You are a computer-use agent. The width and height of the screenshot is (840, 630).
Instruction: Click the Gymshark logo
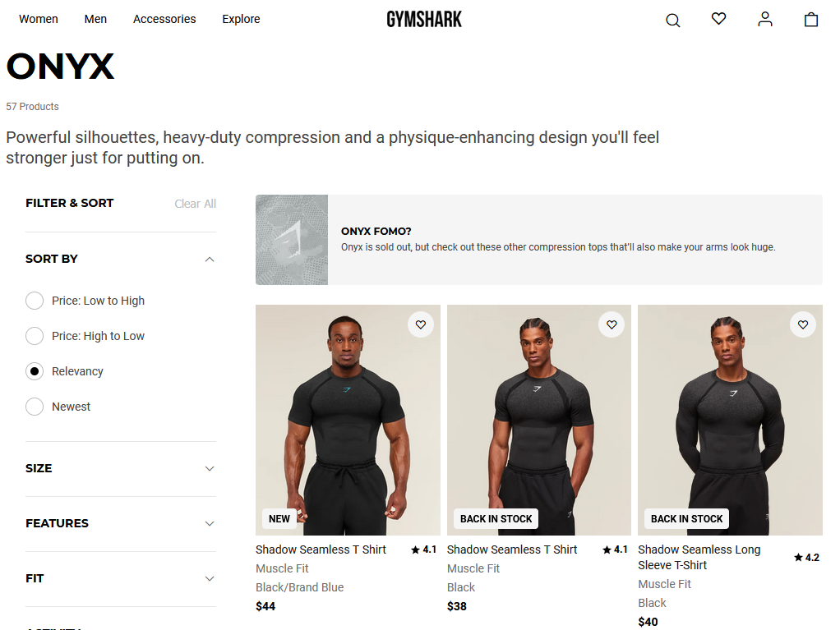424,19
